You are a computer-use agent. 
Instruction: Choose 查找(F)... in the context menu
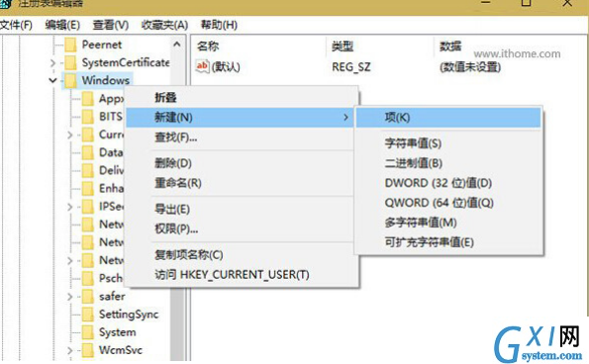click(x=176, y=137)
